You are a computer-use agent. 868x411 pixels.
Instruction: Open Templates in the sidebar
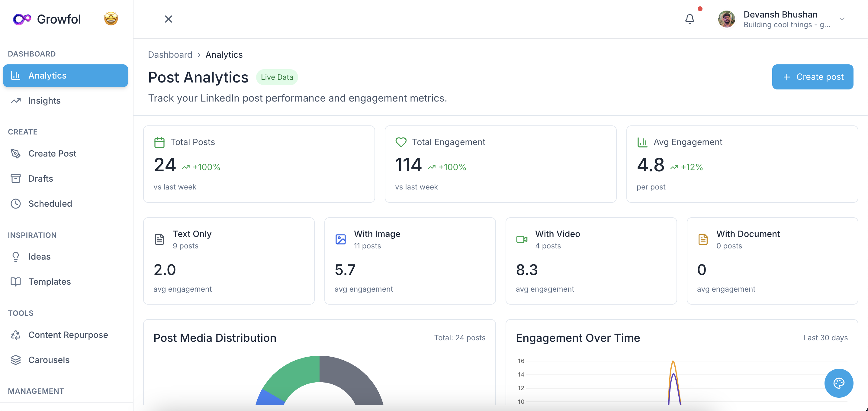(x=65, y=282)
